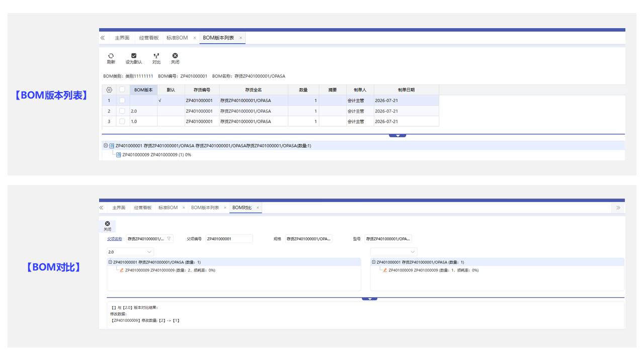The image size is (644, 362).
Task: Click the BOM版本 column header
Action: click(143, 89)
